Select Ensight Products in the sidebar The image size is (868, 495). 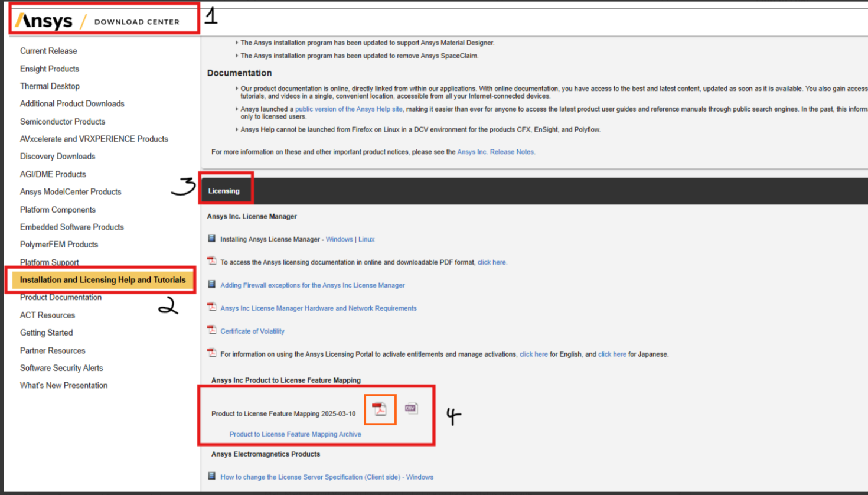[50, 69]
